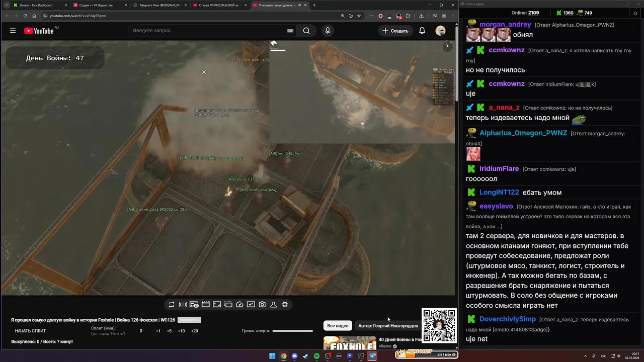The width and height of the screenshot is (644, 362).
Task: Click DoverchiviySimp username in chat
Action: 508,319
